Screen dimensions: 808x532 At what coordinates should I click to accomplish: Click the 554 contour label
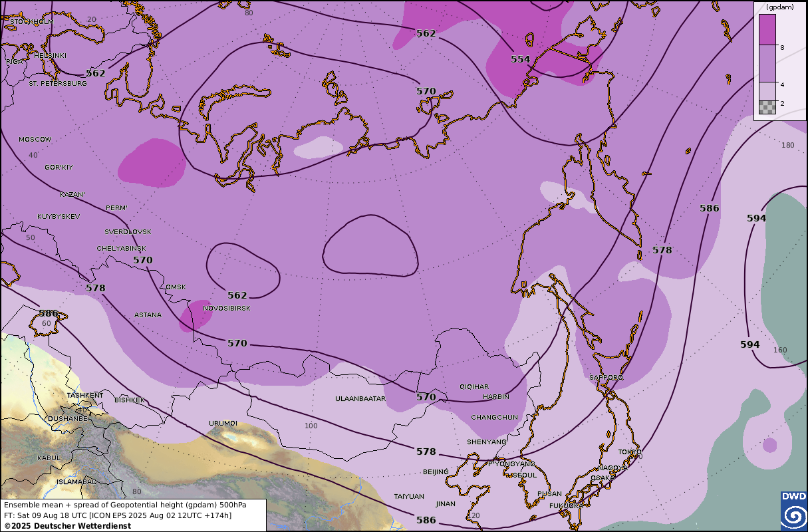point(521,59)
